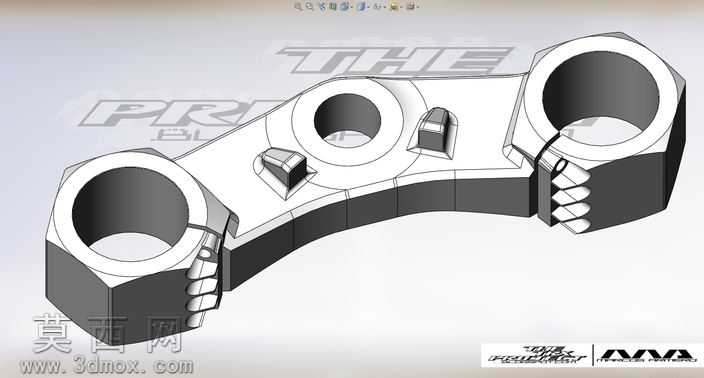Toggle the green Section View icon
Screen dimensions: 704x378
(333, 7)
